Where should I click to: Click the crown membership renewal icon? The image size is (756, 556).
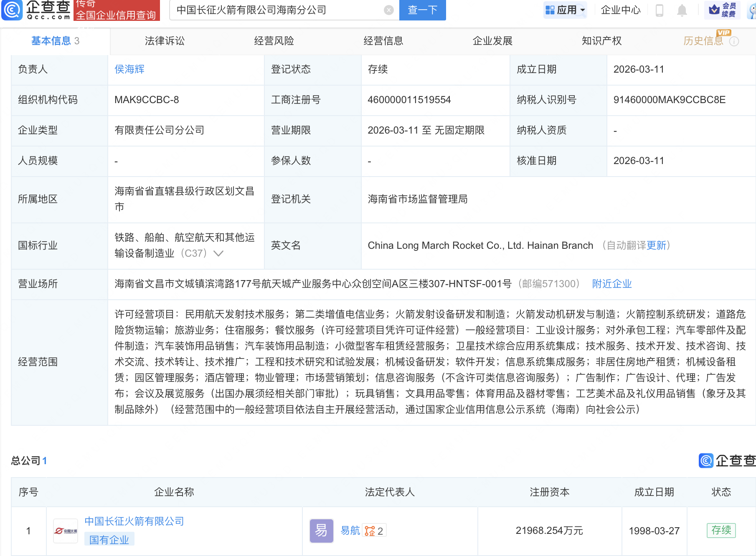(x=714, y=9)
